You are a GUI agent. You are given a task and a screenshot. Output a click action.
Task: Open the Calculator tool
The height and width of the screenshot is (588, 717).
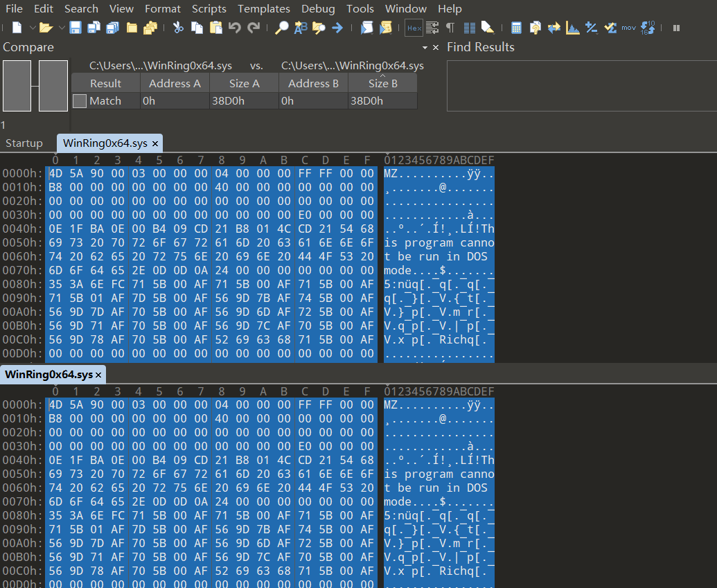(x=516, y=28)
